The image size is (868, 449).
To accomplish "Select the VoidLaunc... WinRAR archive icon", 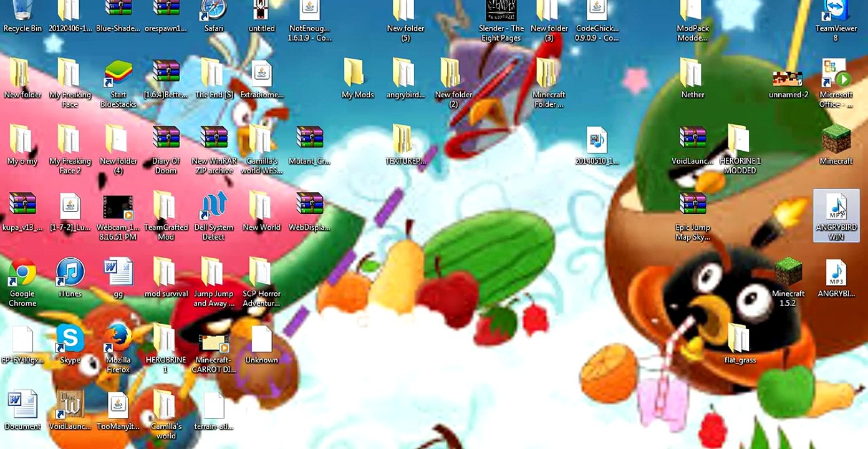I will (x=693, y=146).
